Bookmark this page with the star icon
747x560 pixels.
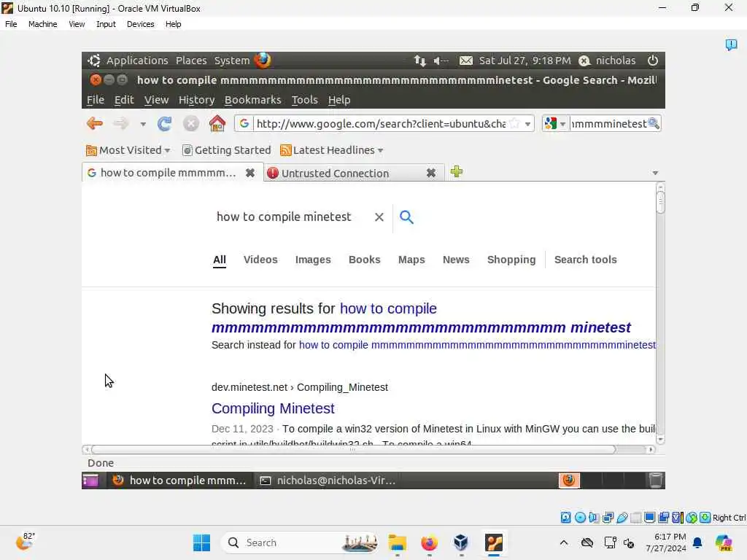click(514, 123)
